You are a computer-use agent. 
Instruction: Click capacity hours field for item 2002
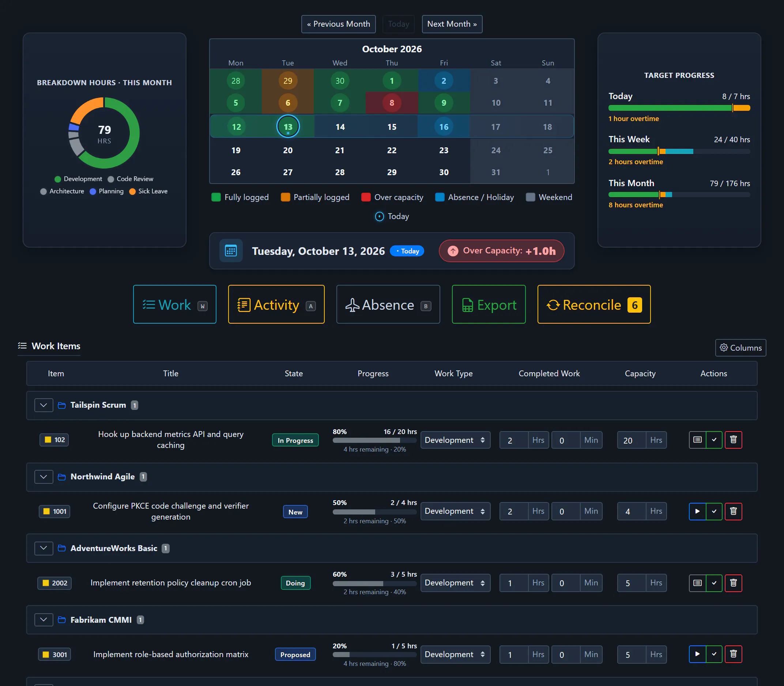click(632, 583)
